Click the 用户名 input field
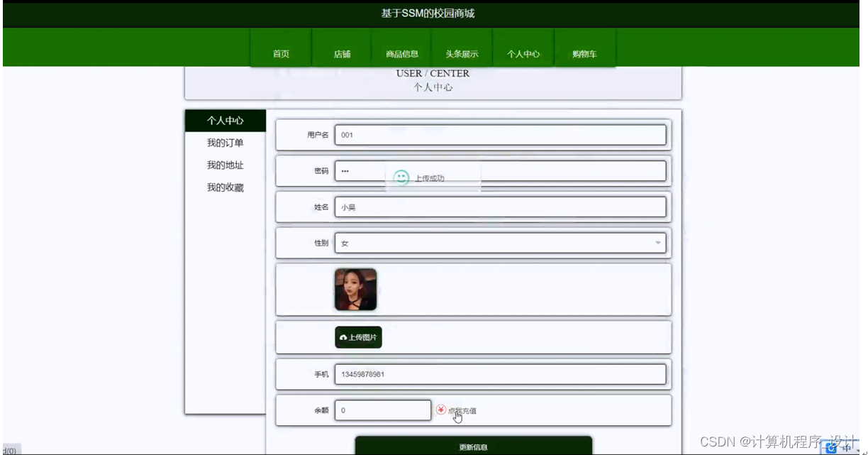Screen dimensions: 868x455 500,135
